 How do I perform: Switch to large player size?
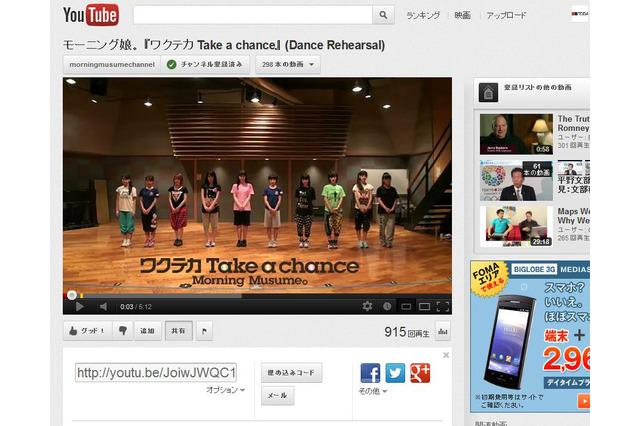pos(424,306)
